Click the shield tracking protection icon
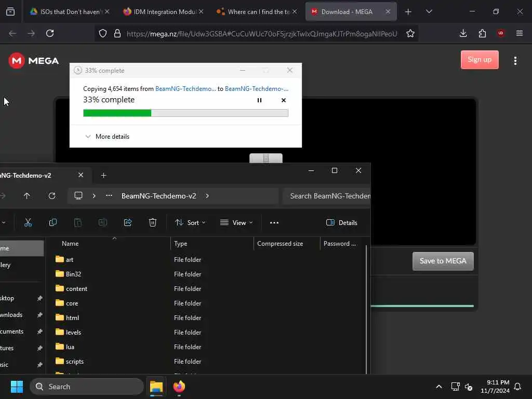532x399 pixels. tap(103, 33)
